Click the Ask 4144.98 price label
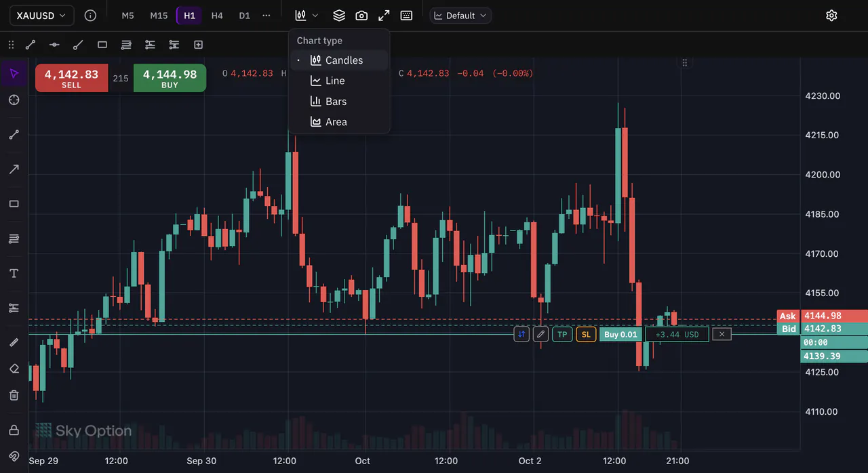Viewport: 868px width, 473px height. [822, 316]
